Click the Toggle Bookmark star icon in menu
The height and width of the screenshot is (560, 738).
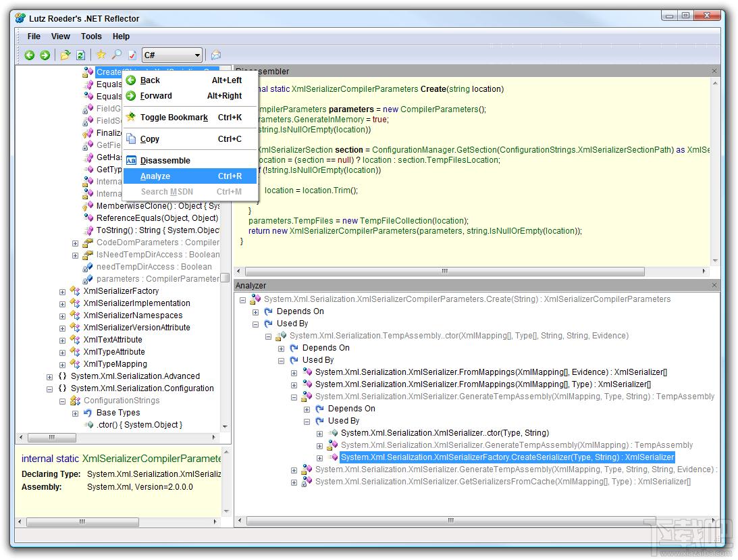[131, 117]
